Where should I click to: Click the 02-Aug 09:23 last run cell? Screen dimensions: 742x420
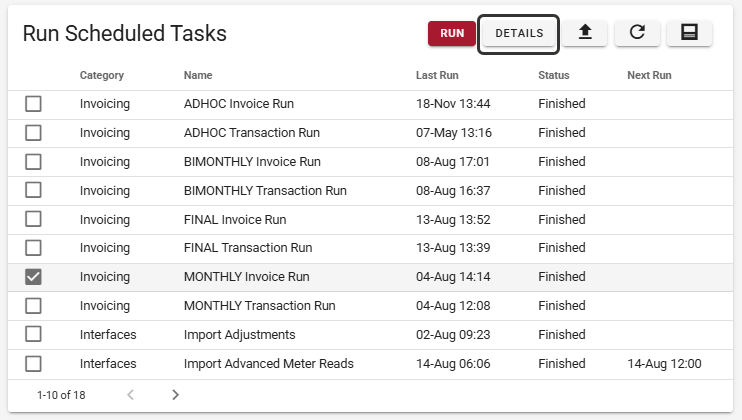453,335
